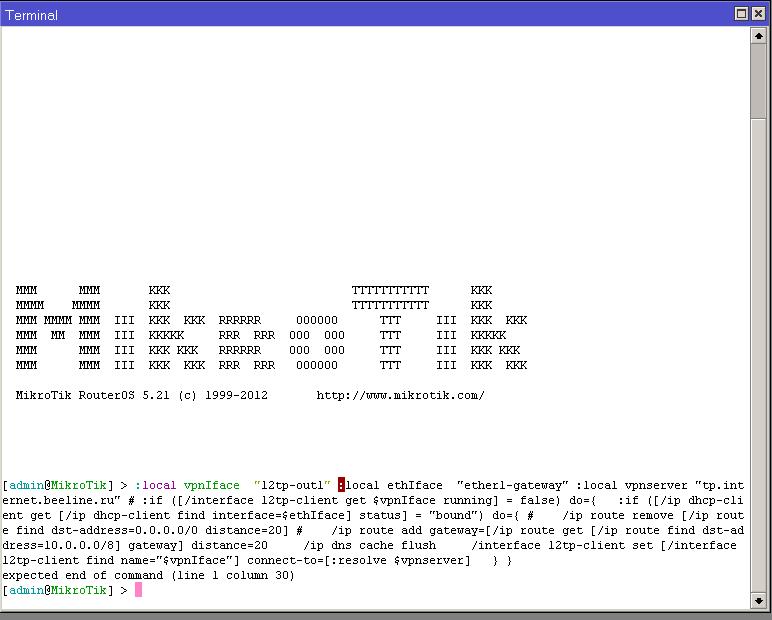
Task: Click the 'distance=20' text before '/ip dns'
Action: coord(229,545)
